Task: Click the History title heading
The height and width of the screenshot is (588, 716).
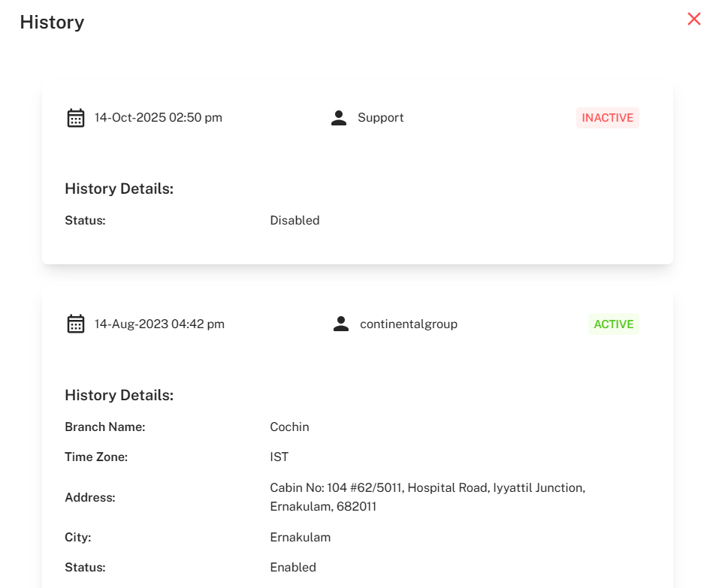Action: click(x=52, y=23)
